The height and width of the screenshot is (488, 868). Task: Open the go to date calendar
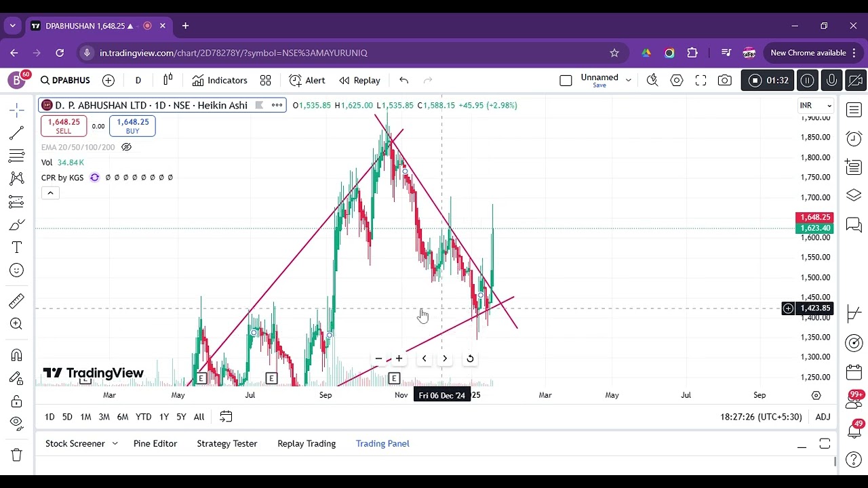tap(226, 417)
